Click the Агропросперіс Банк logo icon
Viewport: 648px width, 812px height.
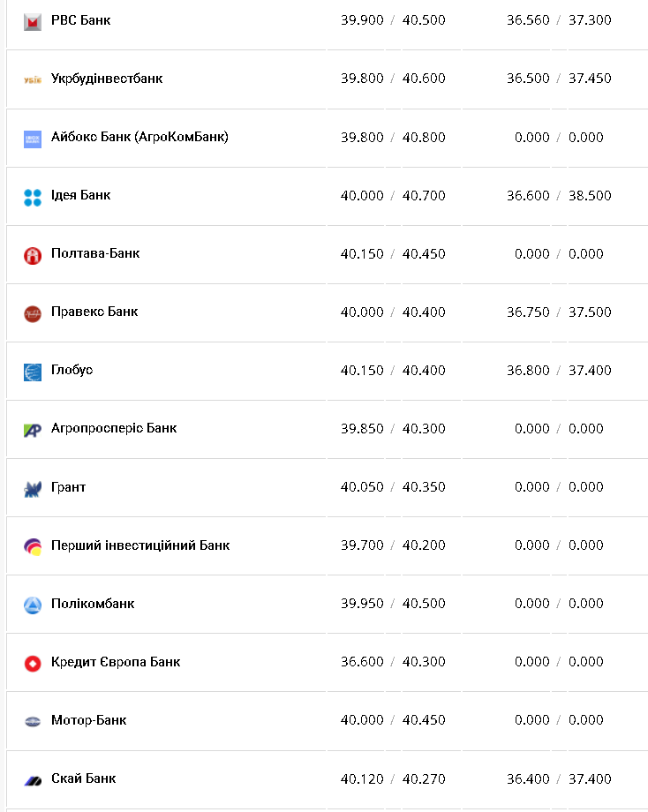click(33, 430)
